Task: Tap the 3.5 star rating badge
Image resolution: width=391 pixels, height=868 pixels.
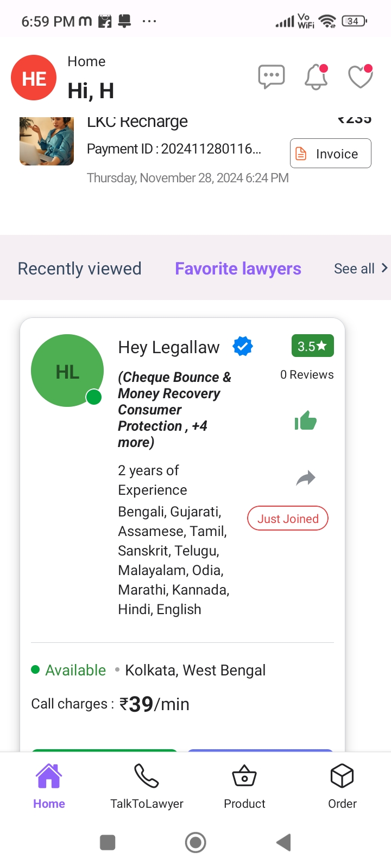Action: [x=312, y=346]
